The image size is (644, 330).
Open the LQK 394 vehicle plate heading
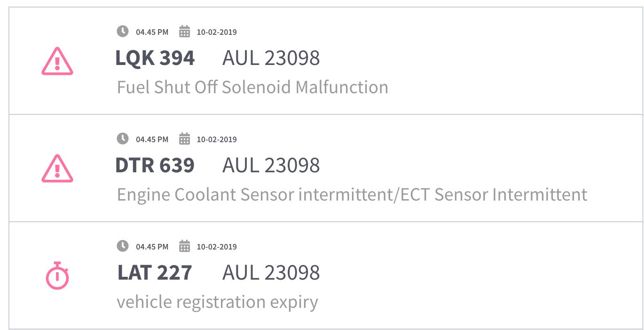click(x=155, y=58)
